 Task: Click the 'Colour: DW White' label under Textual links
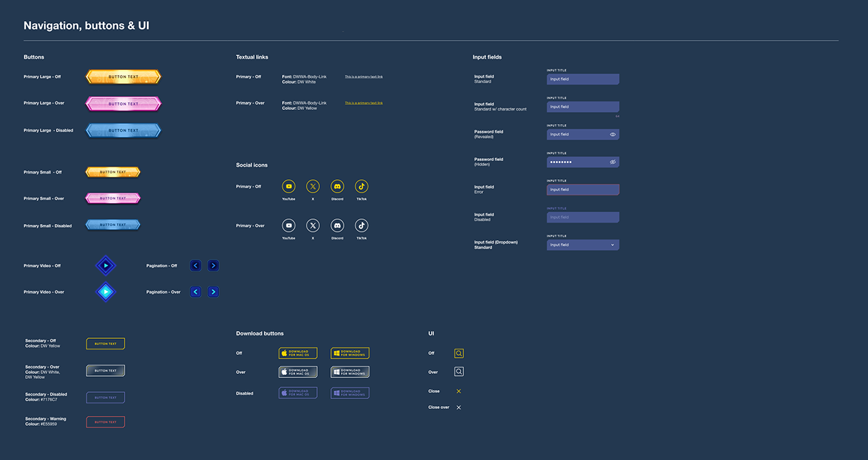click(299, 82)
